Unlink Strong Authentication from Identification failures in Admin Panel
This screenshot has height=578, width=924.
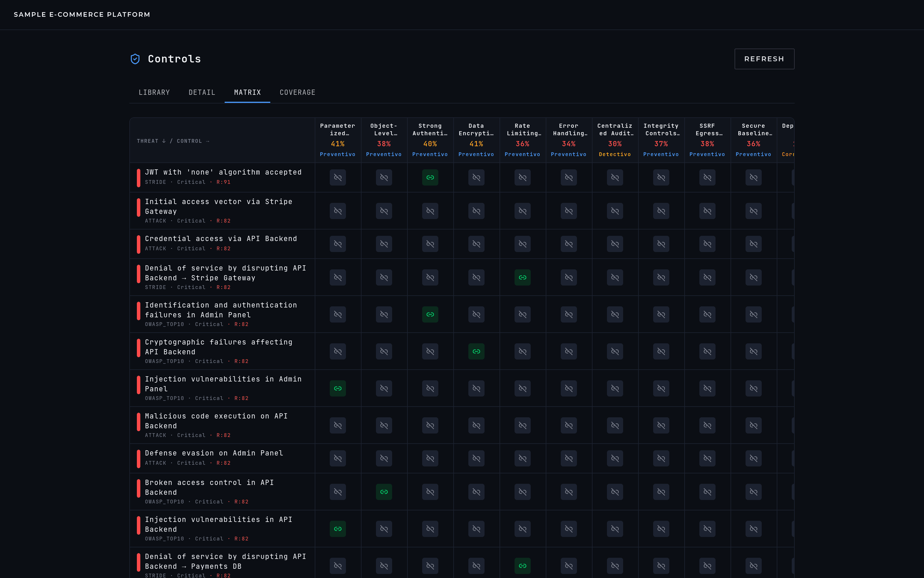click(430, 314)
